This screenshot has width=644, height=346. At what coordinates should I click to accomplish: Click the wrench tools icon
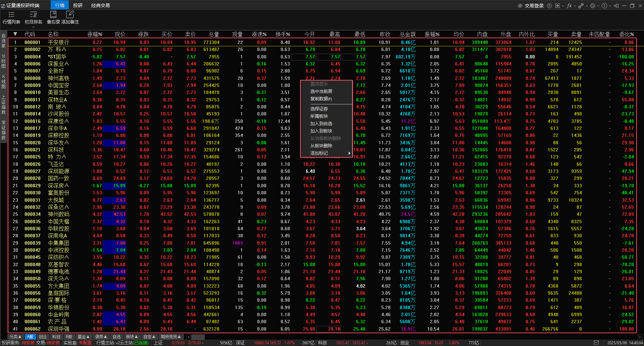tap(581, 6)
